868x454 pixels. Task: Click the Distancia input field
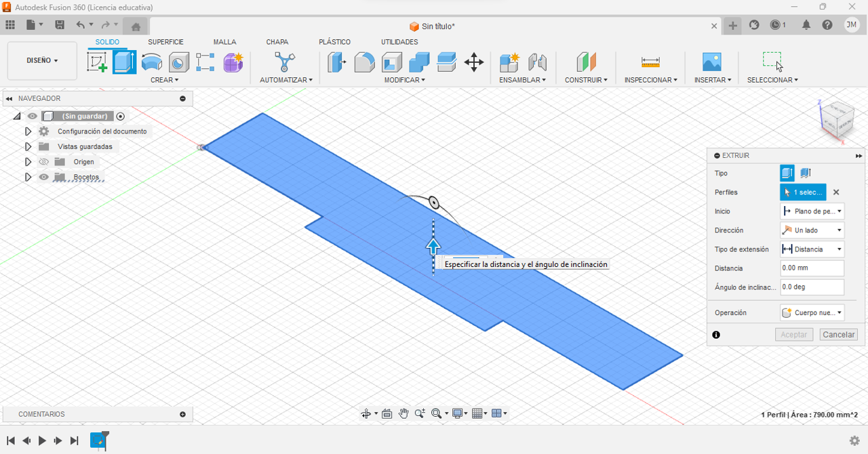pyautogui.click(x=812, y=268)
